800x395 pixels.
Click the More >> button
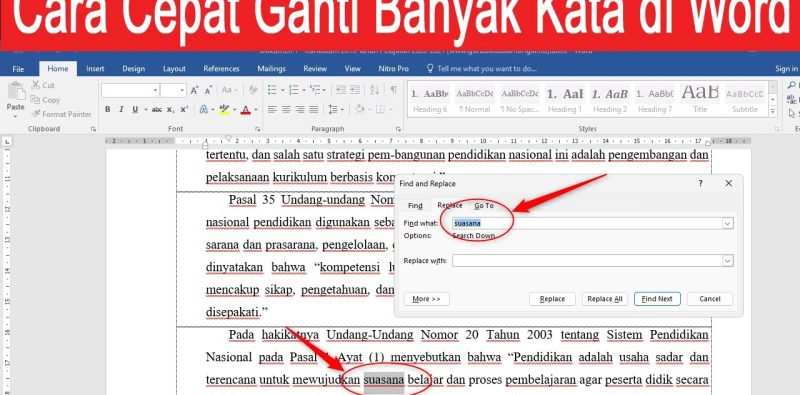point(427,299)
